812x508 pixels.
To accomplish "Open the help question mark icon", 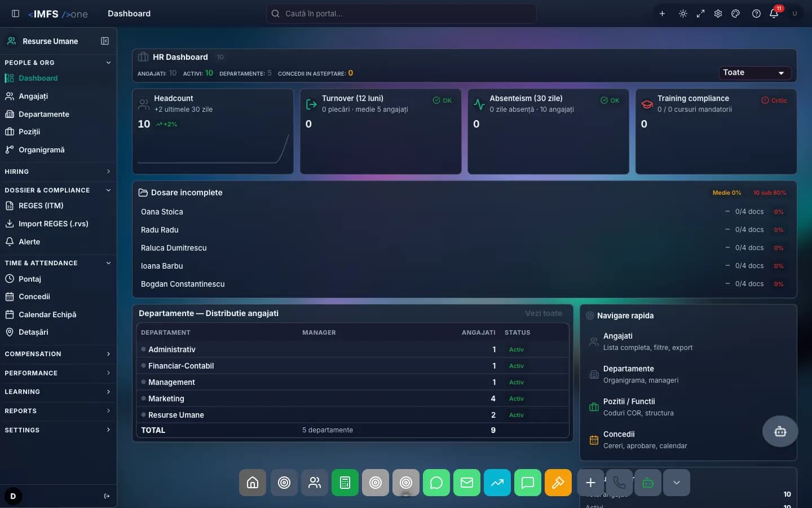I will (x=756, y=14).
